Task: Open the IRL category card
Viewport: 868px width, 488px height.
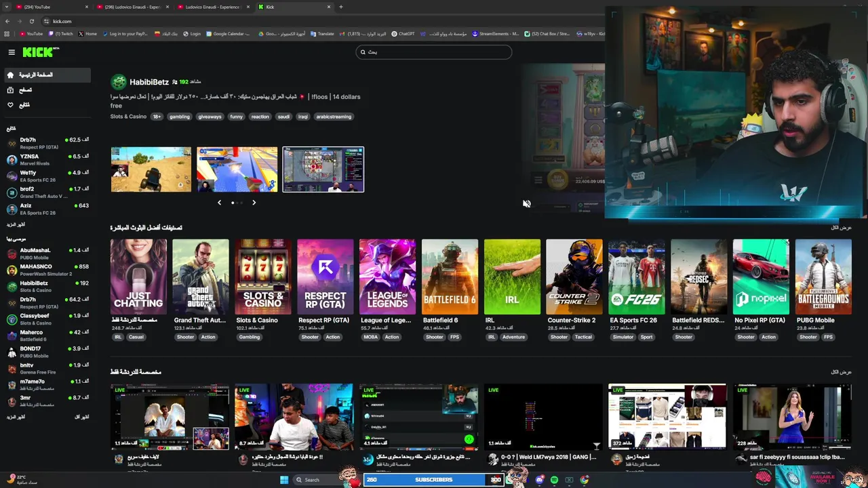Action: pos(512,277)
